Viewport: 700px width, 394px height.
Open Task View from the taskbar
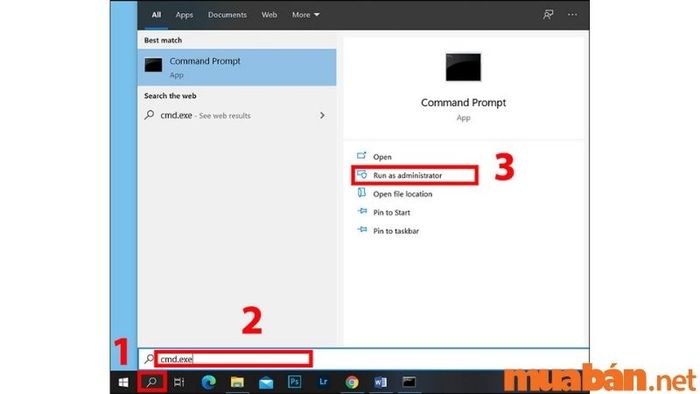(179, 382)
